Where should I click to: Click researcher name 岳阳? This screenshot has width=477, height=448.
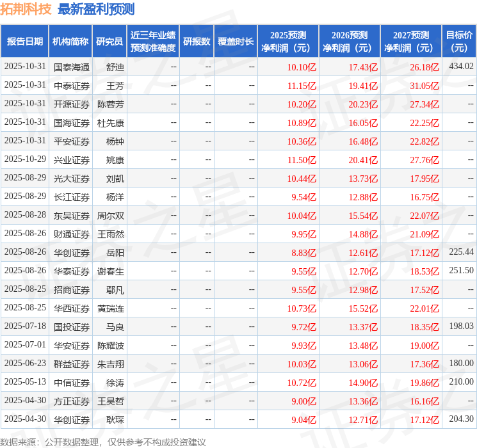(115, 253)
